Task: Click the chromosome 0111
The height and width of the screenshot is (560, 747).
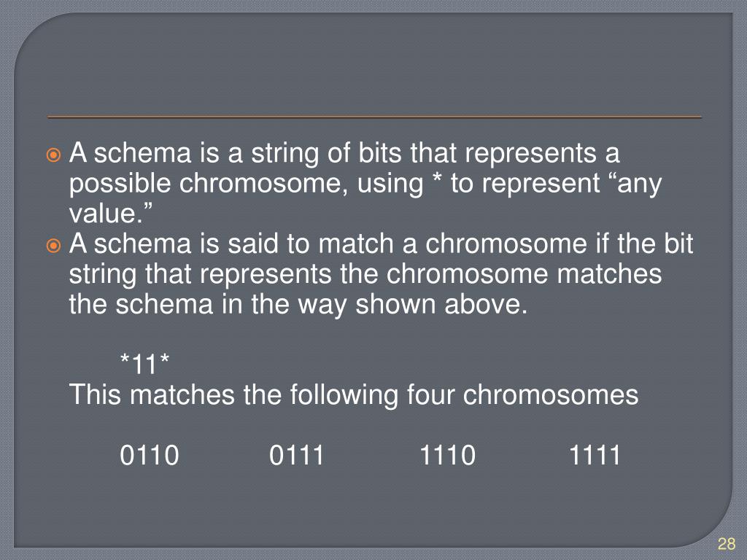Action: (297, 455)
